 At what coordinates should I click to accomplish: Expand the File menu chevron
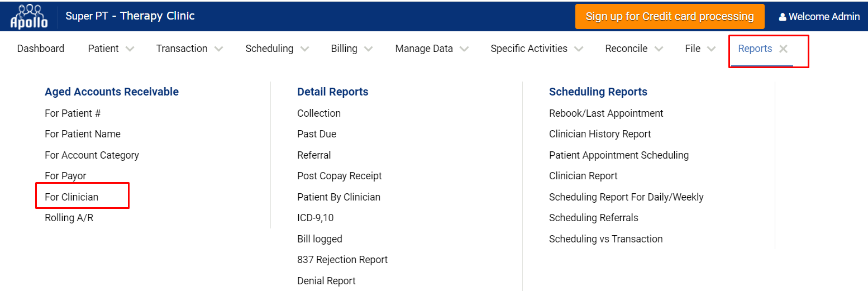(711, 49)
